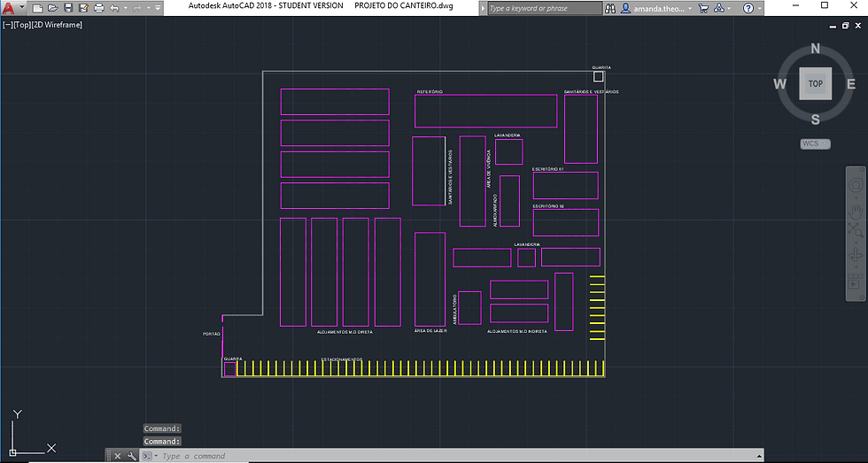The image size is (868, 463).
Task: Create a new drawing from Quick Access toolbar
Action: coord(37,8)
